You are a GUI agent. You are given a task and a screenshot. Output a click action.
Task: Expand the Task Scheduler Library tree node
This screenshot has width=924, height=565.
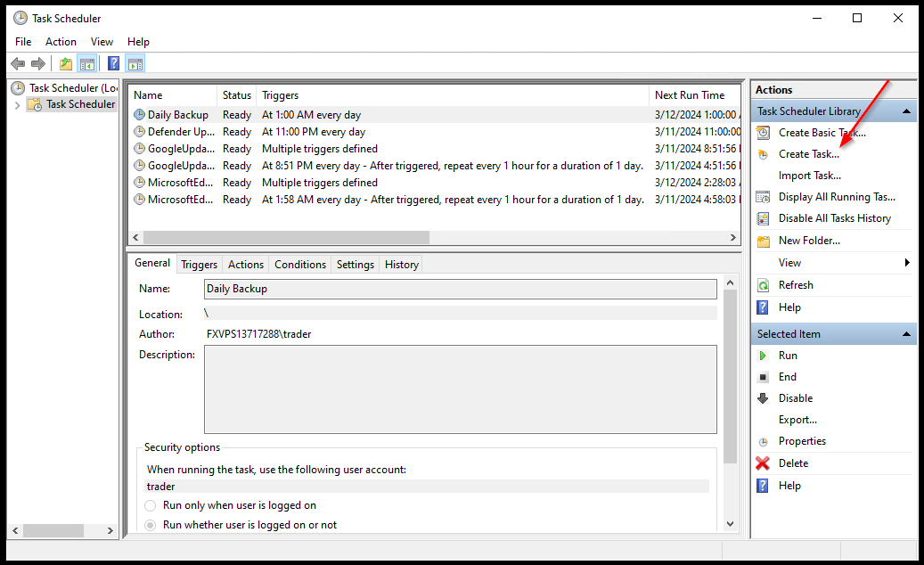pos(17,104)
